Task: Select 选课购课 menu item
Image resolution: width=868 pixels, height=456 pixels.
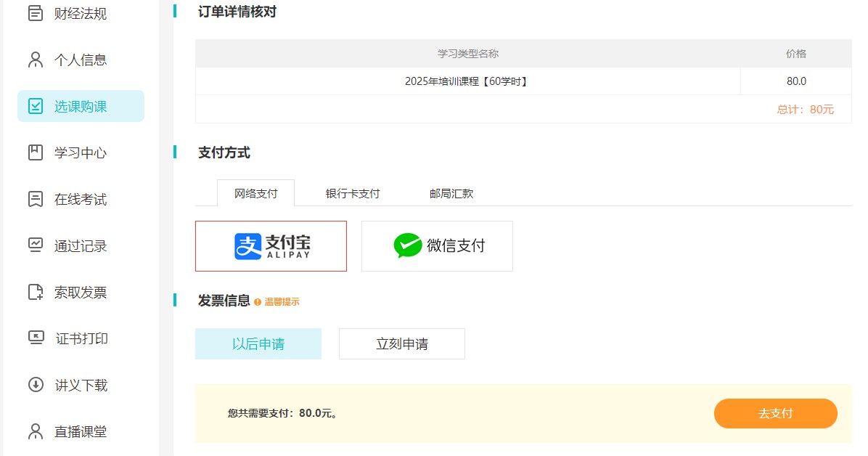Action: tap(81, 106)
